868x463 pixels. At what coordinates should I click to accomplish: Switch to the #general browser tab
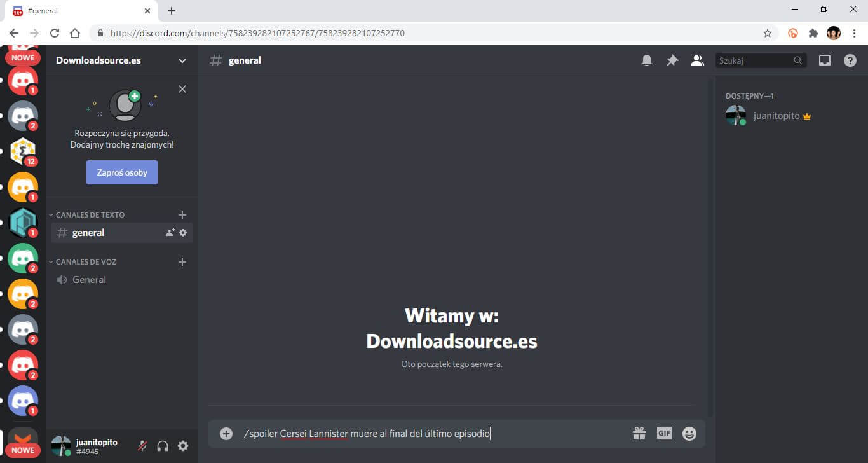pyautogui.click(x=81, y=11)
